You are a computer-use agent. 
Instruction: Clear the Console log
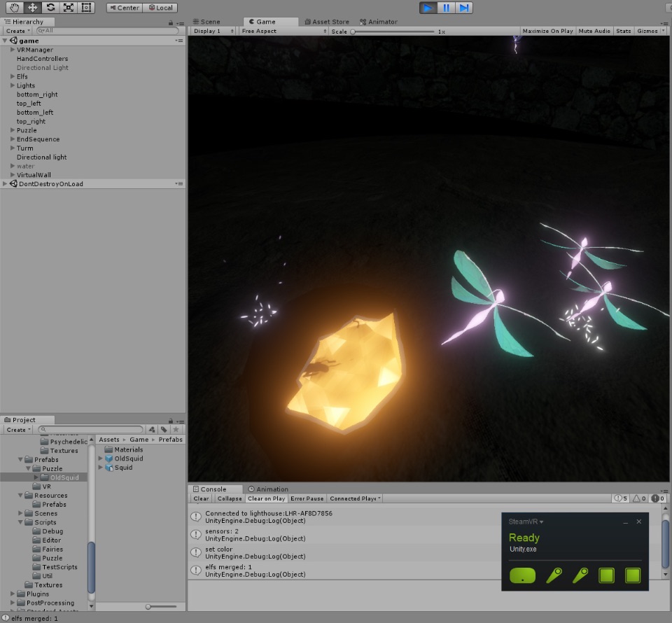(x=201, y=498)
